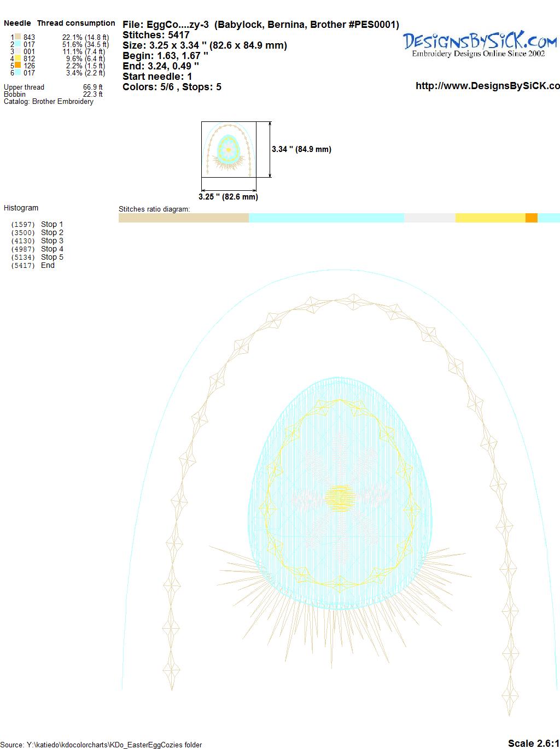
Task: Click the DesignsBySiCK.com logo
Action: (x=480, y=43)
